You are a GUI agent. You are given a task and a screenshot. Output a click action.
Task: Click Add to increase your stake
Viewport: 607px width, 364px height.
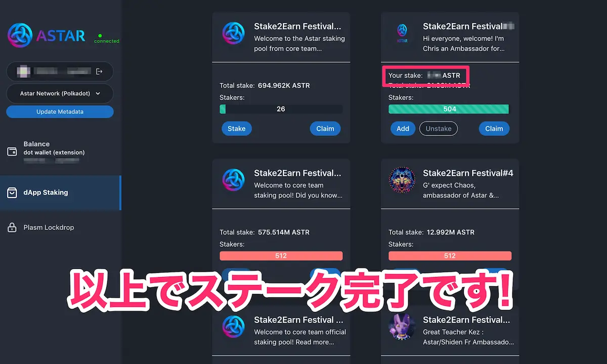coord(403,128)
